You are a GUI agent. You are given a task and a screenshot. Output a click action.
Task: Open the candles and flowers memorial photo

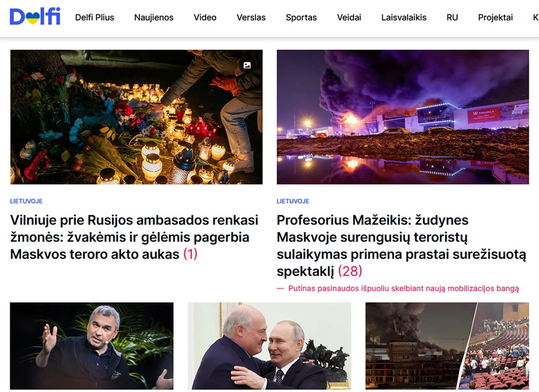click(136, 117)
